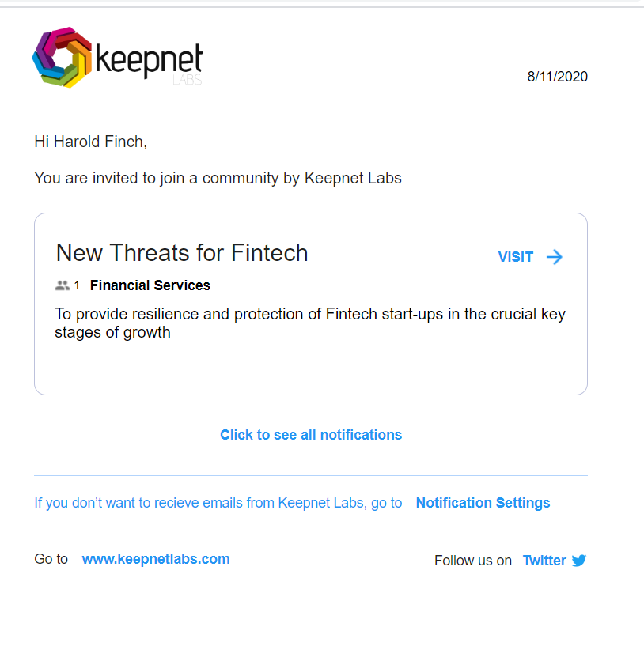The width and height of the screenshot is (644, 665).
Task: Click the New Threats for Fintech title
Action: (x=182, y=253)
